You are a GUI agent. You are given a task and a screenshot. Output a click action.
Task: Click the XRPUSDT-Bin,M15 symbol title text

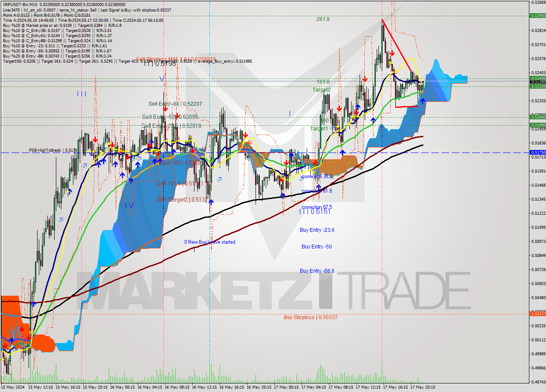point(20,4)
